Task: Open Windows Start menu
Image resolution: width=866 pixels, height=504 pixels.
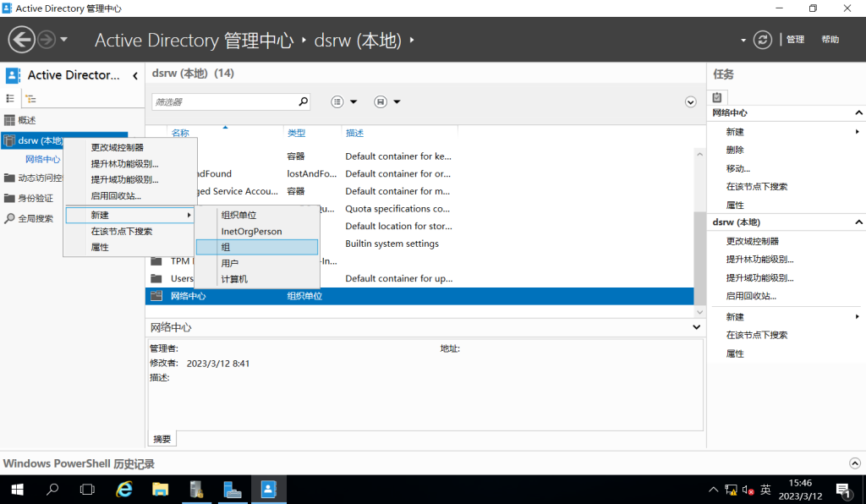Action: coord(17,490)
